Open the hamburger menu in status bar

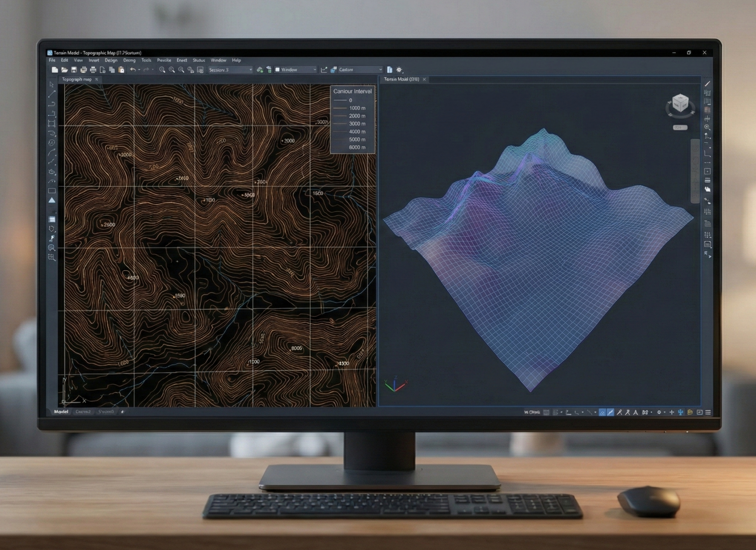pos(708,412)
